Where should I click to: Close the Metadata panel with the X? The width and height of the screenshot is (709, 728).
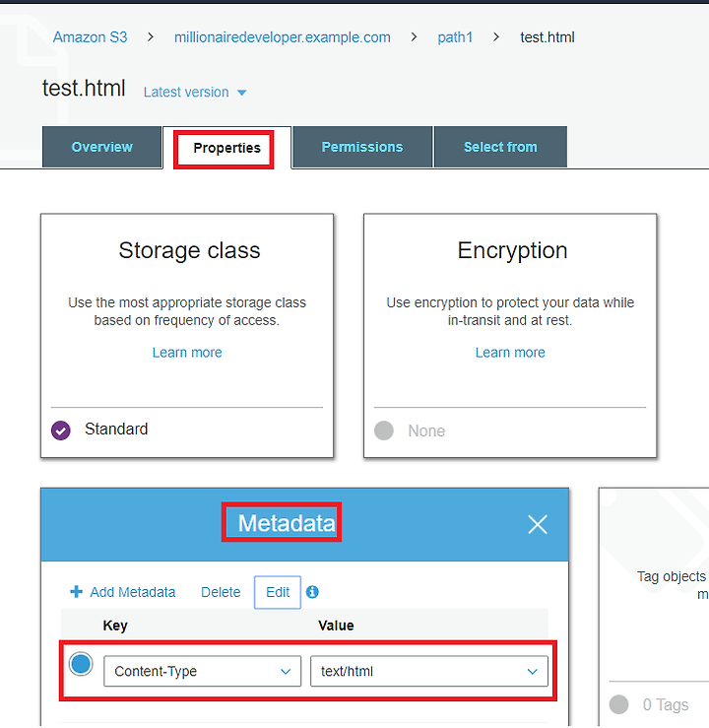pos(538,525)
